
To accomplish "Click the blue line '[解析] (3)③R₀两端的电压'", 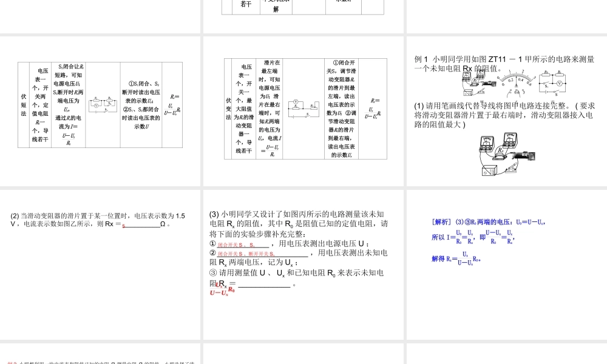I will 489,222.
